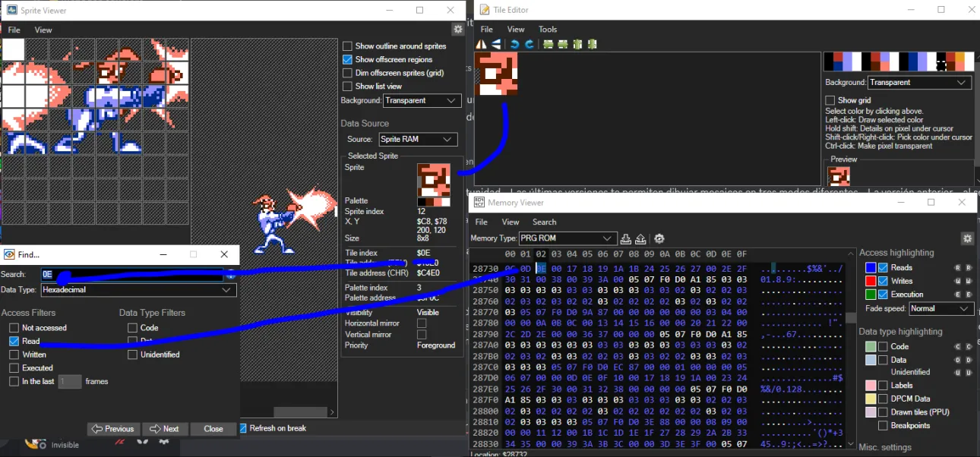Expand the Data Type Hexadecimal dropdown

(x=138, y=290)
